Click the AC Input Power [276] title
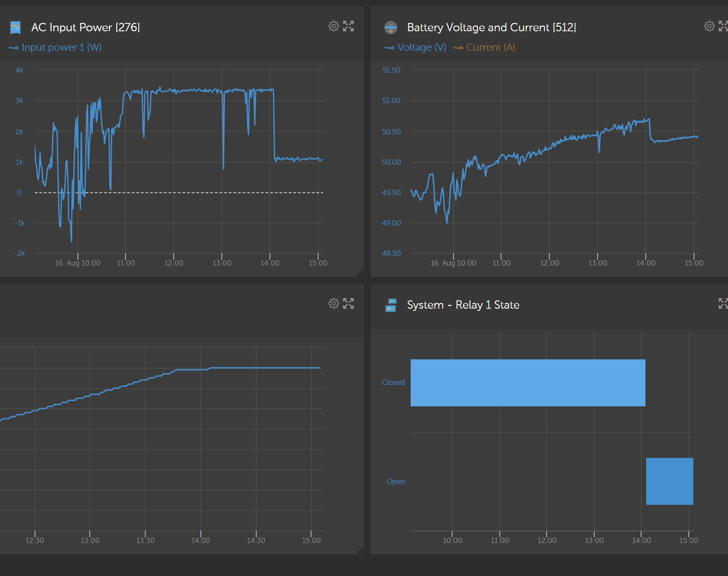This screenshot has height=576, width=728. (x=86, y=27)
